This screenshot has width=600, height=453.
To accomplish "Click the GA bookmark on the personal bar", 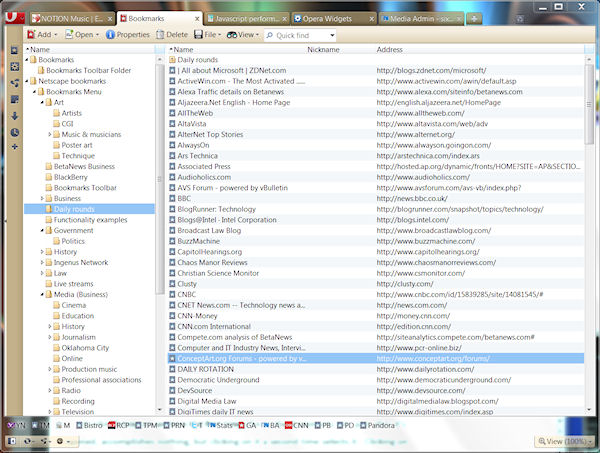I will tap(247, 425).
